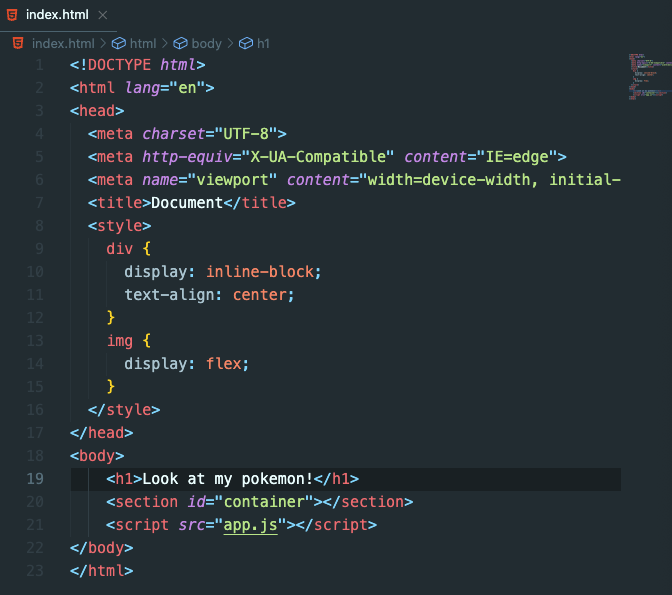The width and height of the screenshot is (672, 595).
Task: Click the center value
Action: 260,295
